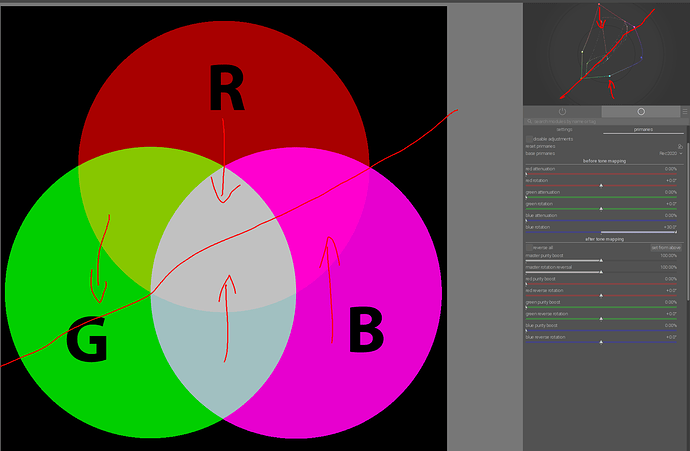
Task: Click the reset primaries label
Action: [540, 146]
